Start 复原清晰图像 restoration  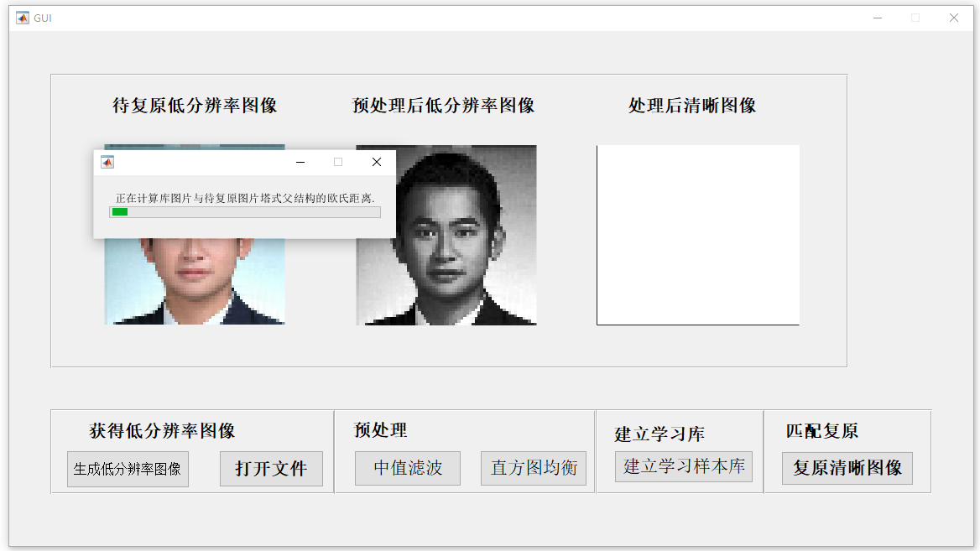coord(847,468)
